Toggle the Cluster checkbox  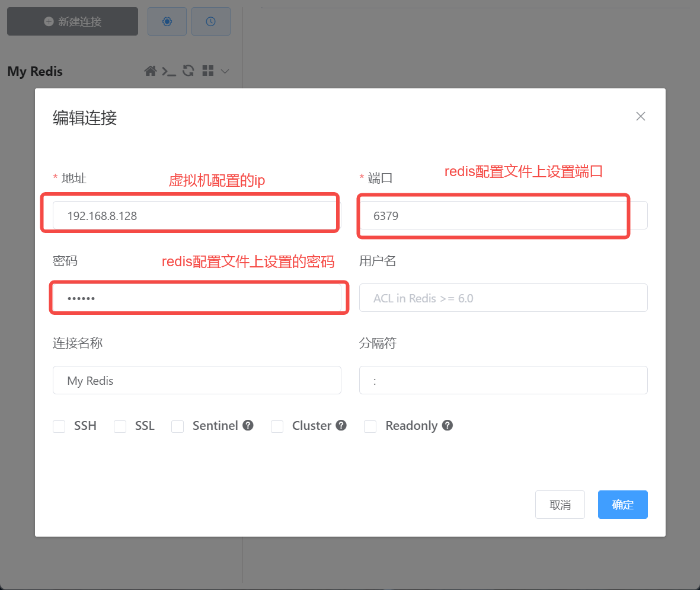(x=277, y=426)
